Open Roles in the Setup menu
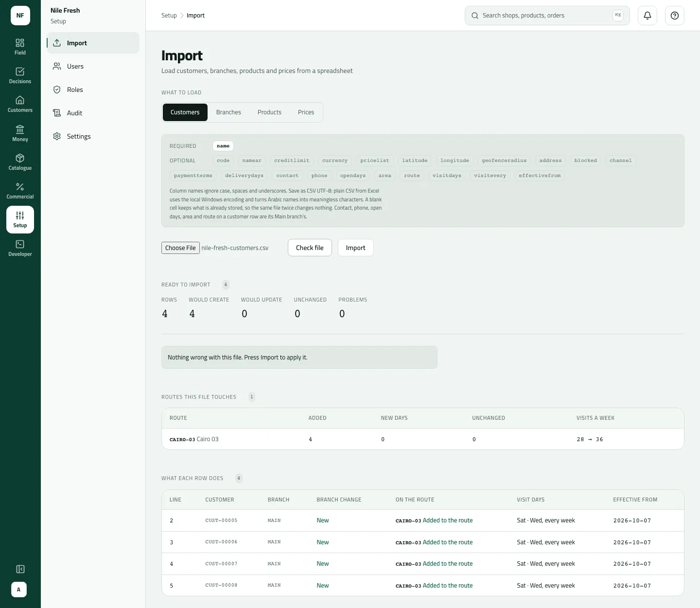 click(x=93, y=89)
